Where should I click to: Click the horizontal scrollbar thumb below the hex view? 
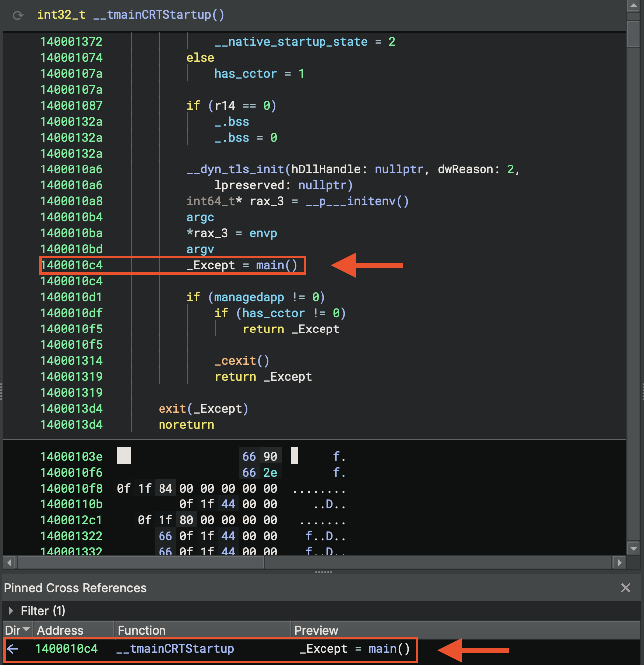click(141, 563)
